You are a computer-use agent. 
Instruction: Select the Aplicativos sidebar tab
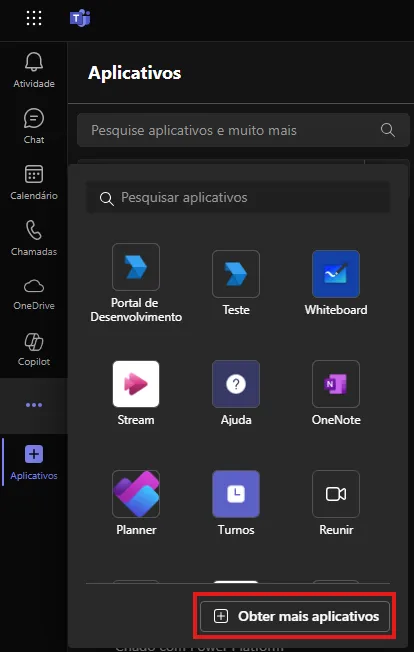tap(34, 462)
